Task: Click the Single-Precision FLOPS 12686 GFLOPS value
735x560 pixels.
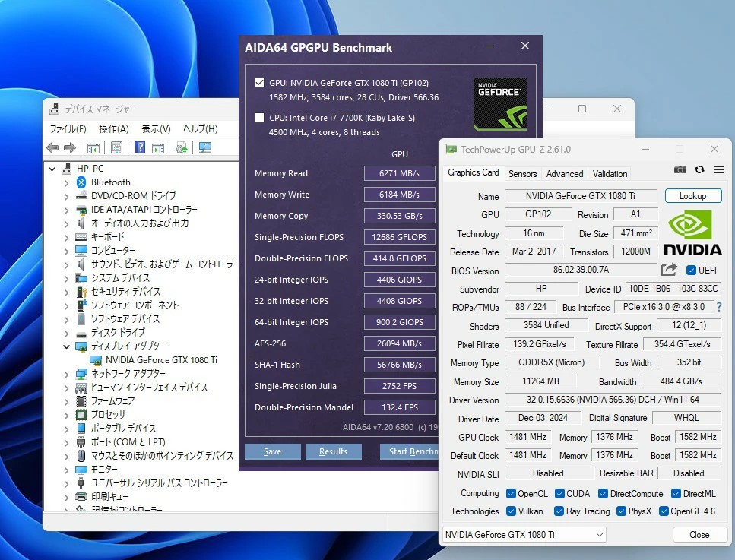Action: click(399, 237)
